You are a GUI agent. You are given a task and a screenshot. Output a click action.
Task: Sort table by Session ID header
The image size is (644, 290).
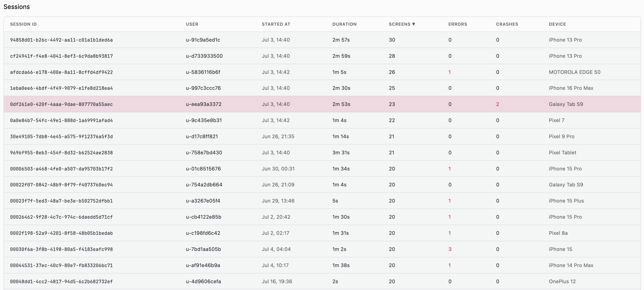click(23, 24)
